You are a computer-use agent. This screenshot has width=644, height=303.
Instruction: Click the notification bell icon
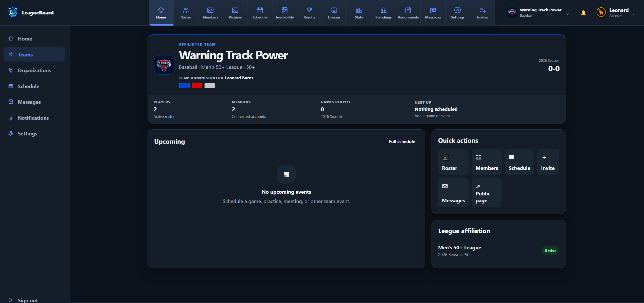point(583,13)
